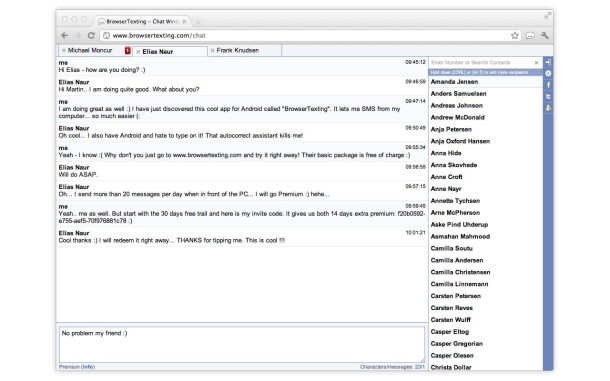Screen dimensions: 610x381
Task: Select contact Andrew McDonald
Action: (x=486, y=118)
